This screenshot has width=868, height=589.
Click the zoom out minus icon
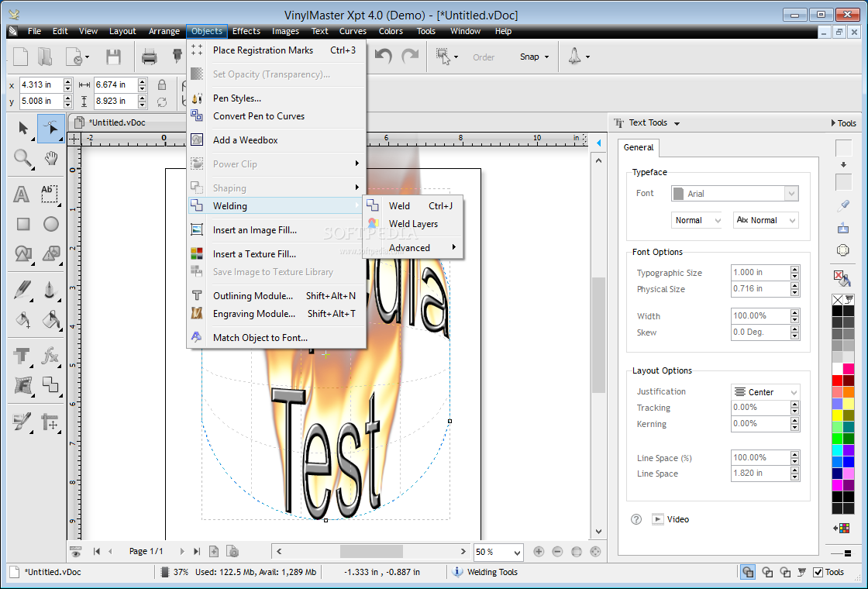(557, 551)
